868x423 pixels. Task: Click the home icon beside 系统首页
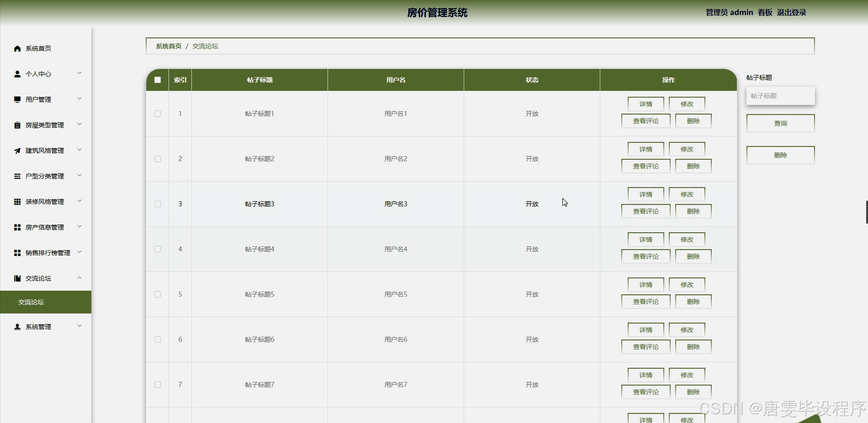tap(17, 48)
